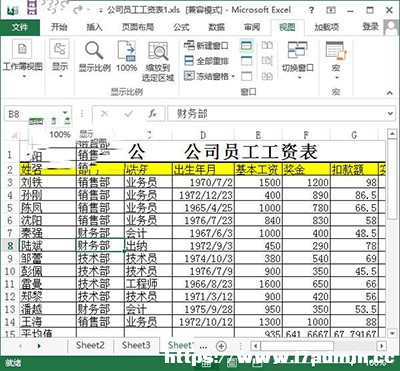Open Excel Help question mark
Image resolution: width=400 pixels, height=371 pixels.
pos(311,10)
